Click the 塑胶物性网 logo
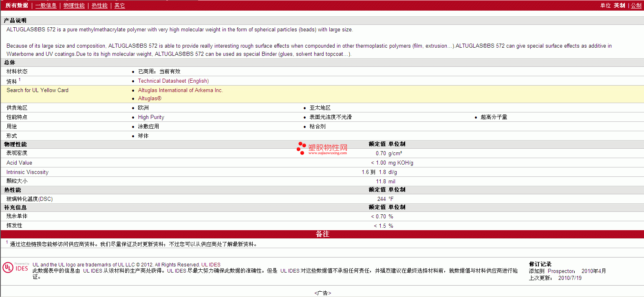 tap(322, 148)
